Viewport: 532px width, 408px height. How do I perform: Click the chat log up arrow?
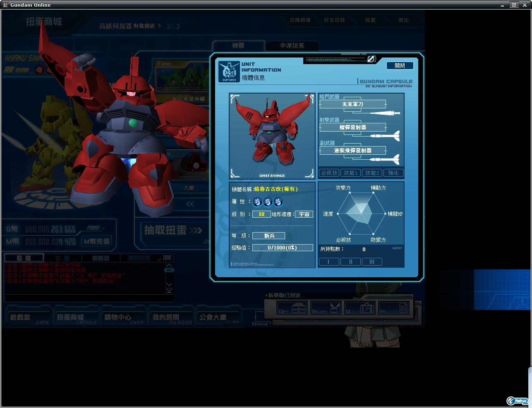pos(169,265)
